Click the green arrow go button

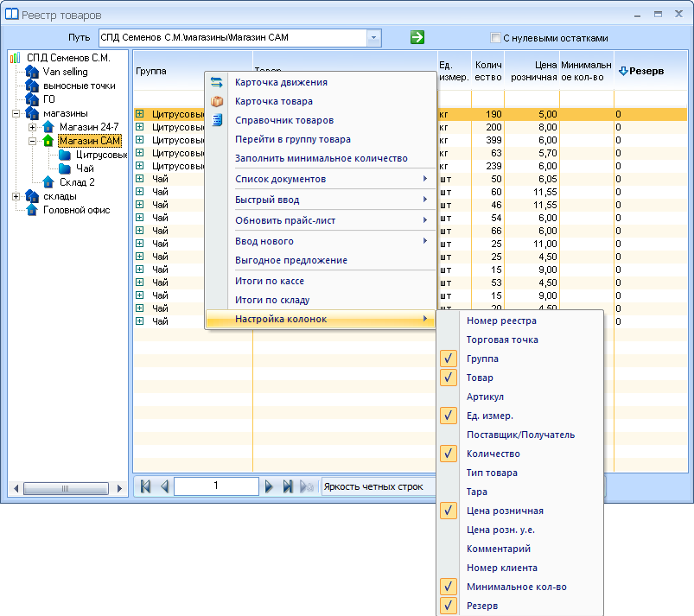(x=417, y=37)
